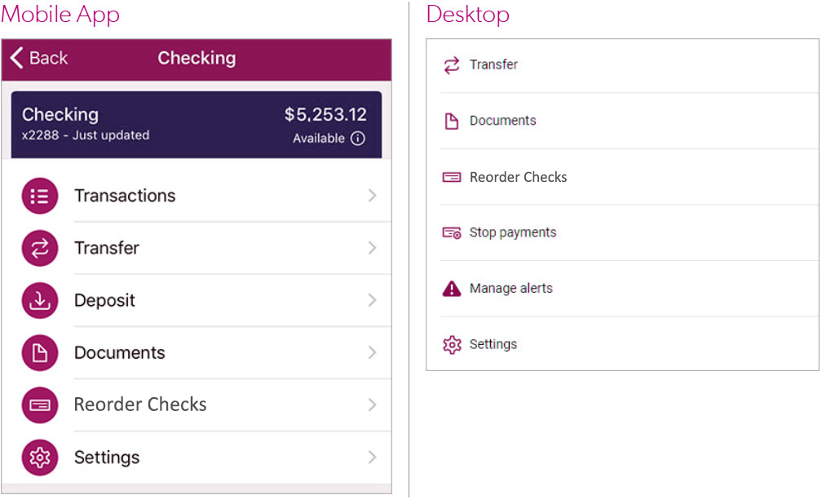The image size is (822, 504).
Task: Click the desktop Reorder Checks link
Action: pyautogui.click(x=518, y=177)
